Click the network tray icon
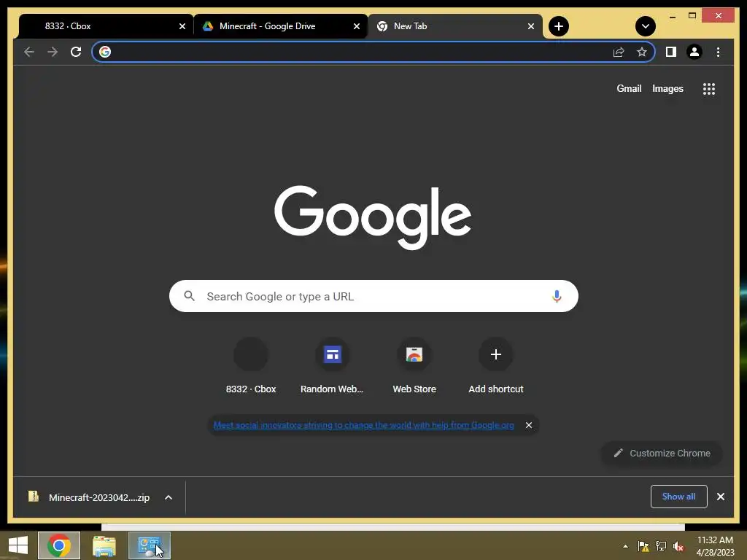747x560 pixels. [661, 546]
